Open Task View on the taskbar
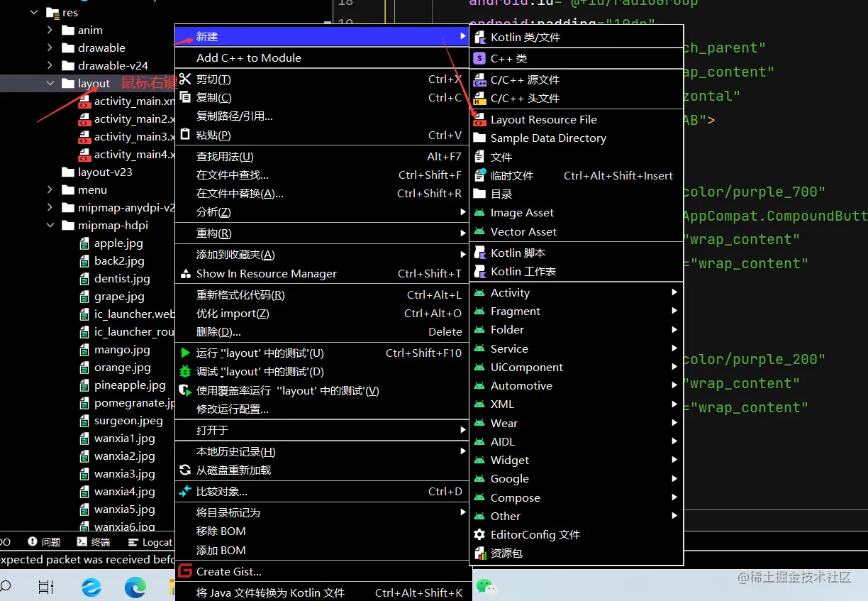This screenshot has height=601, width=868. tap(46, 587)
